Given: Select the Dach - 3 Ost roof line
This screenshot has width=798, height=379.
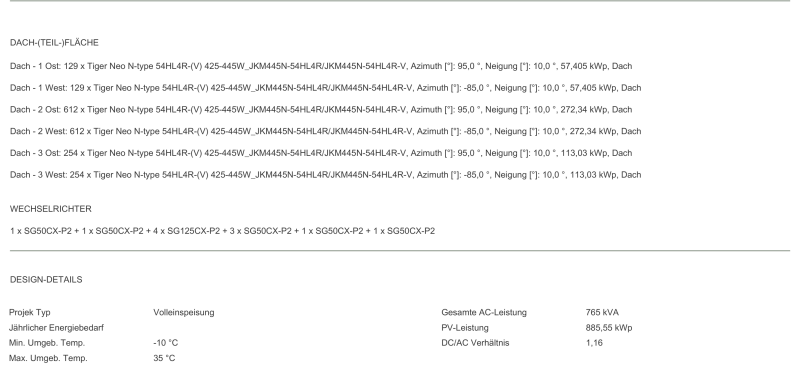Looking at the screenshot, I should tap(321, 153).
